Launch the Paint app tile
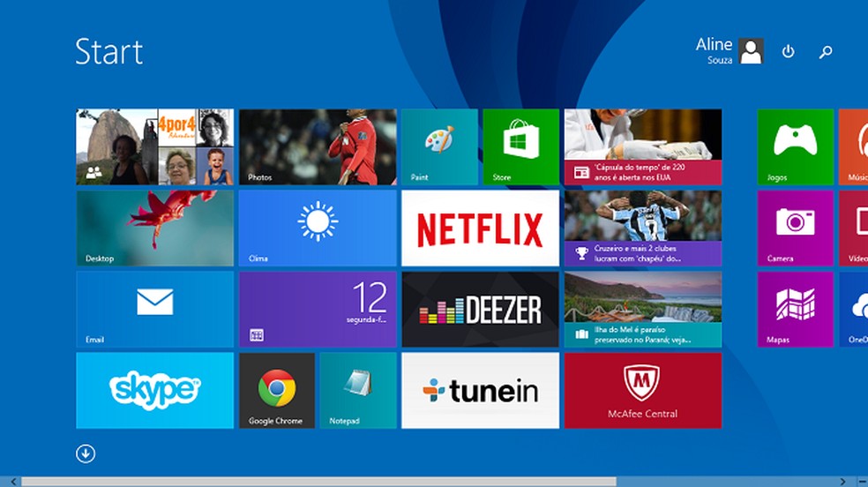Image resolution: width=868 pixels, height=487 pixels. click(439, 146)
